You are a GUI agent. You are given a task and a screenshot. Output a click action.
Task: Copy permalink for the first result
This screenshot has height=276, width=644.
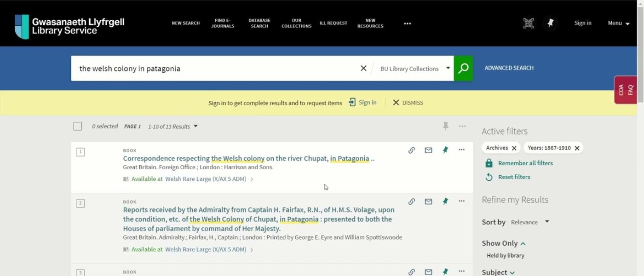click(412, 150)
